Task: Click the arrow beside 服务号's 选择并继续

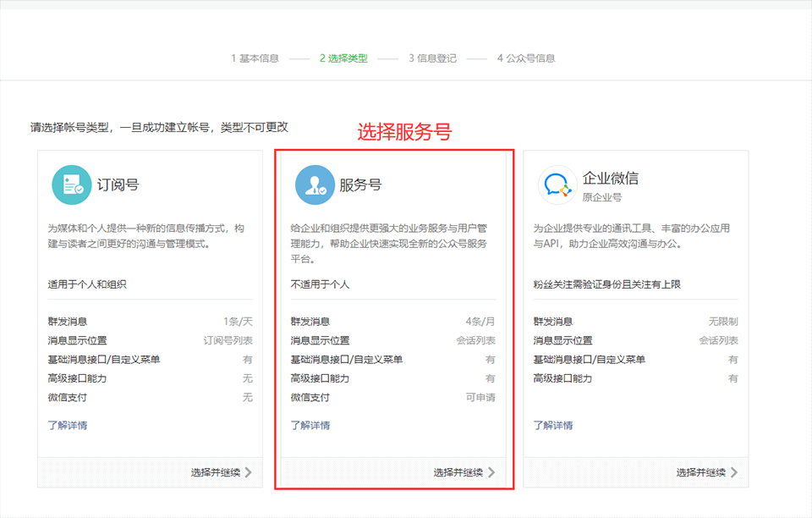Action: pyautogui.click(x=491, y=472)
